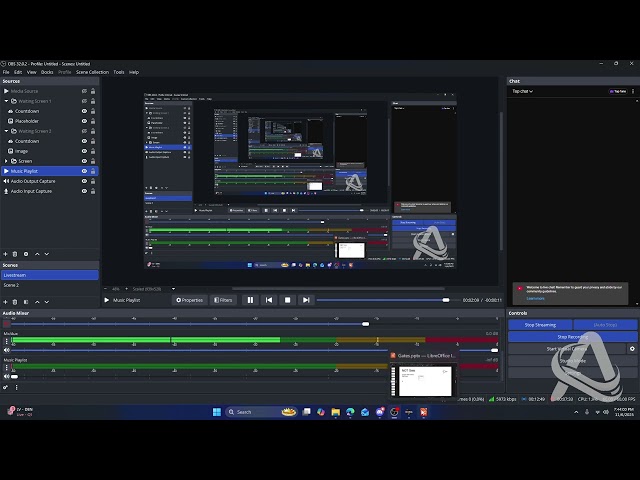
Task: Open Filters for Music Playlist
Action: (222, 300)
